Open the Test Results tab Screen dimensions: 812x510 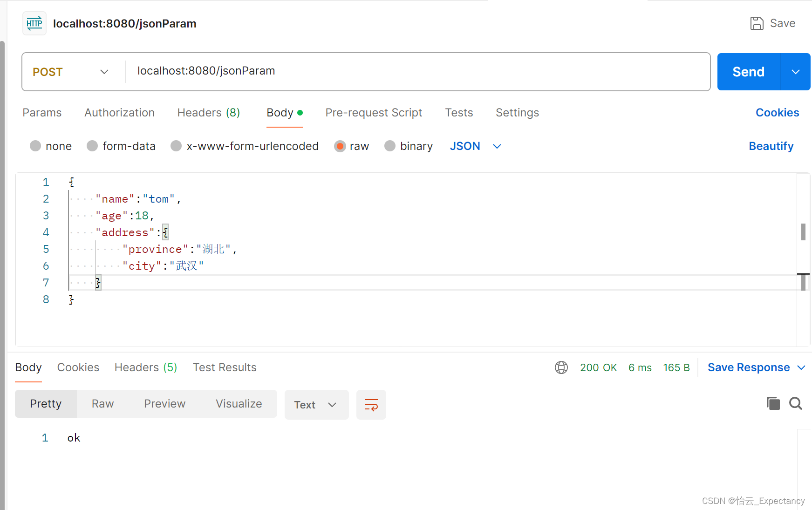[225, 367]
